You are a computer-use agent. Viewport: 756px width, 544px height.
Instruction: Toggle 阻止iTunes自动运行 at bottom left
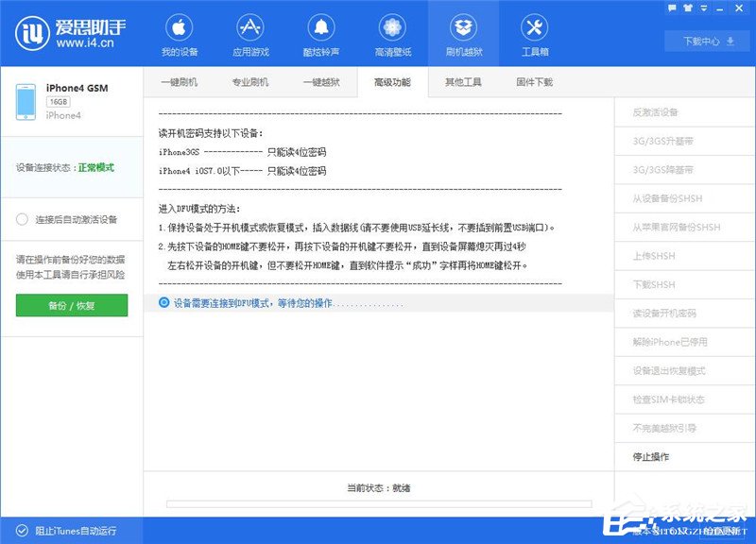66,531
